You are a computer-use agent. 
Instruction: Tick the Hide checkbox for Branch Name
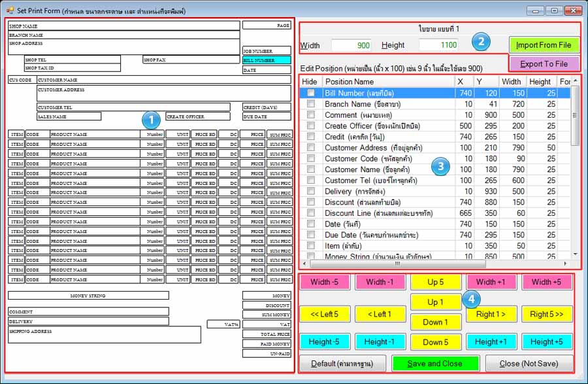311,103
